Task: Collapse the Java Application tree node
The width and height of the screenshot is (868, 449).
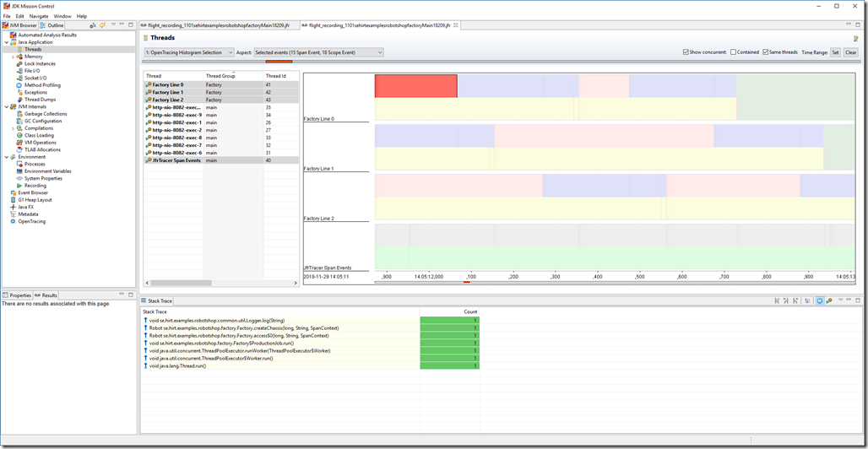Action: click(x=7, y=42)
